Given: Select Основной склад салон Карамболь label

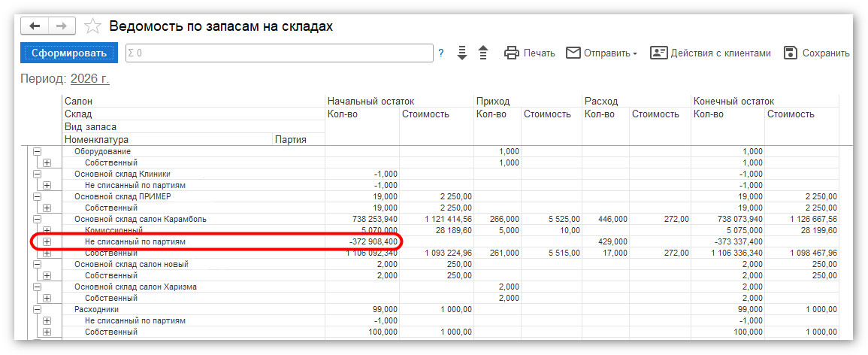Looking at the screenshot, I should click(141, 220).
